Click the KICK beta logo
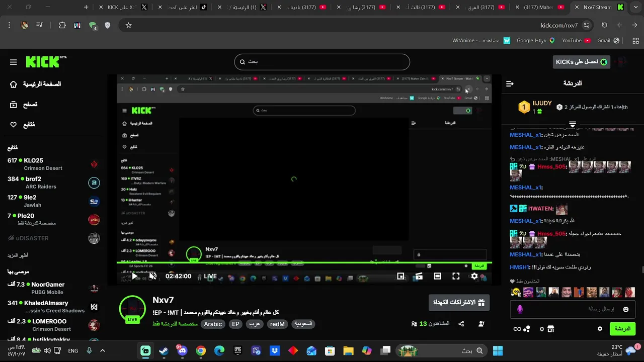644x362 pixels. 46,62
